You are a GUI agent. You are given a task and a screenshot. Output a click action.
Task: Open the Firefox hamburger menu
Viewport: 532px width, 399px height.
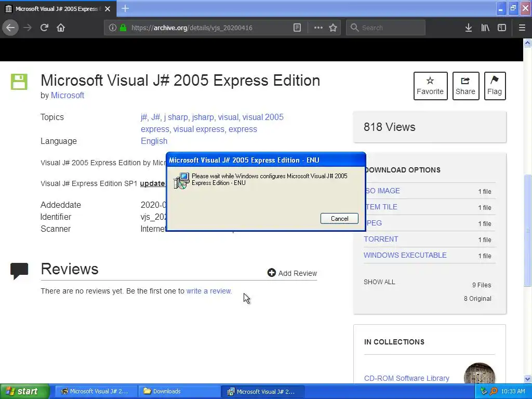(522, 28)
